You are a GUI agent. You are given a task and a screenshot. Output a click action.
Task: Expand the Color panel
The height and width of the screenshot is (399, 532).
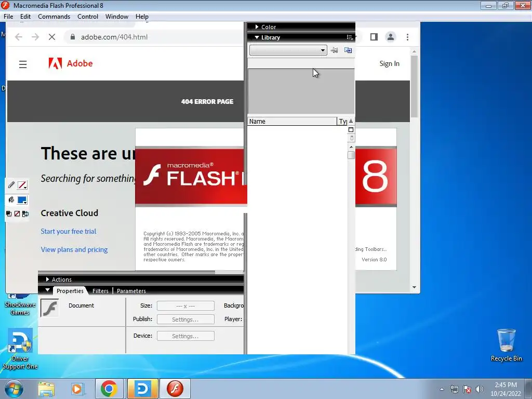pos(257,27)
